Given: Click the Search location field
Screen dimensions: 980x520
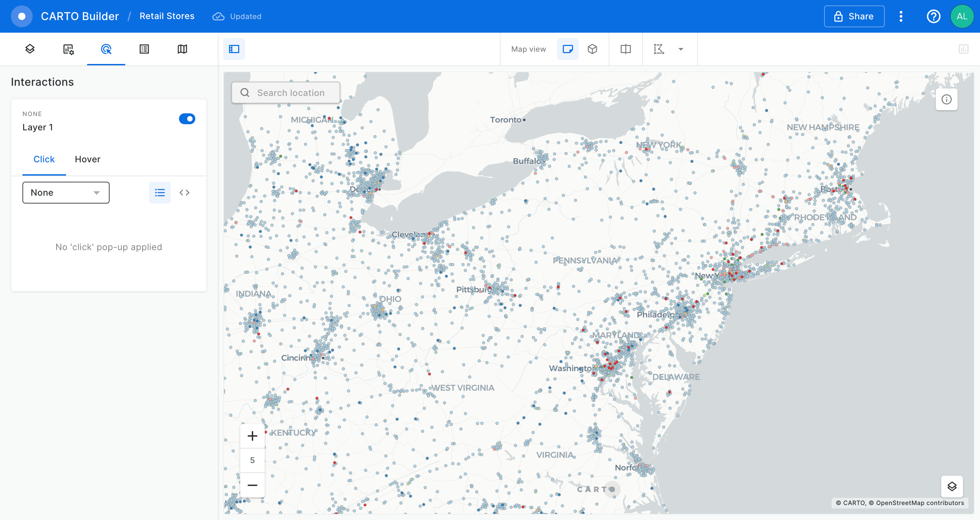Looking at the screenshot, I should pyautogui.click(x=291, y=93).
